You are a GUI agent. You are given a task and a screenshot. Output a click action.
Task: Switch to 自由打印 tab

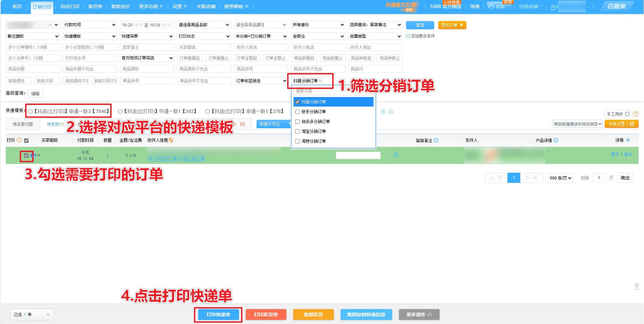pyautogui.click(x=70, y=6)
